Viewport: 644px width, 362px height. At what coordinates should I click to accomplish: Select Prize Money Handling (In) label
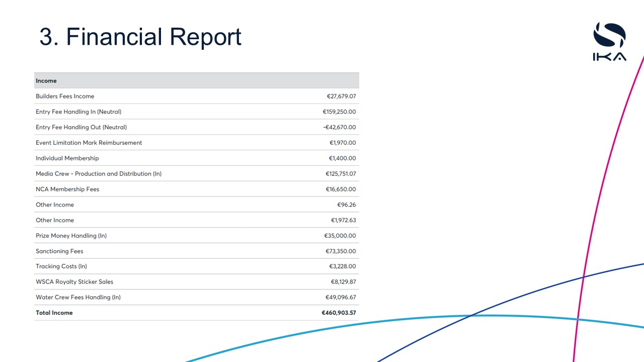tap(71, 236)
